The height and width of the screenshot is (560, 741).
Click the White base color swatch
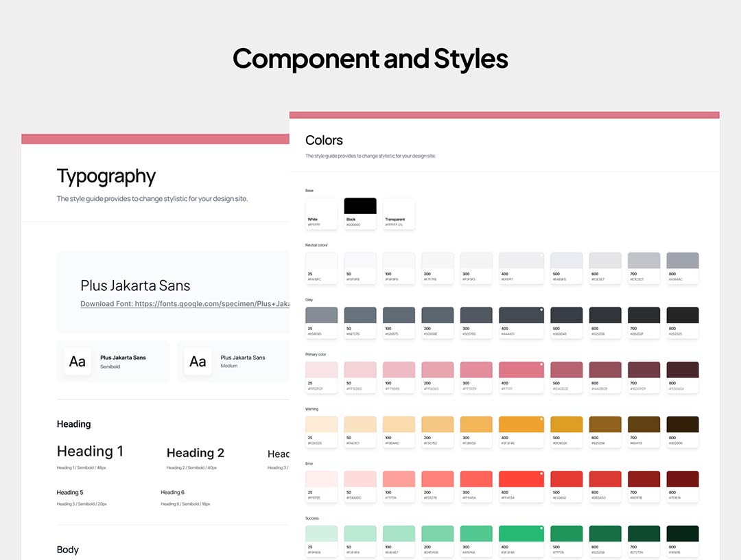[x=321, y=207]
